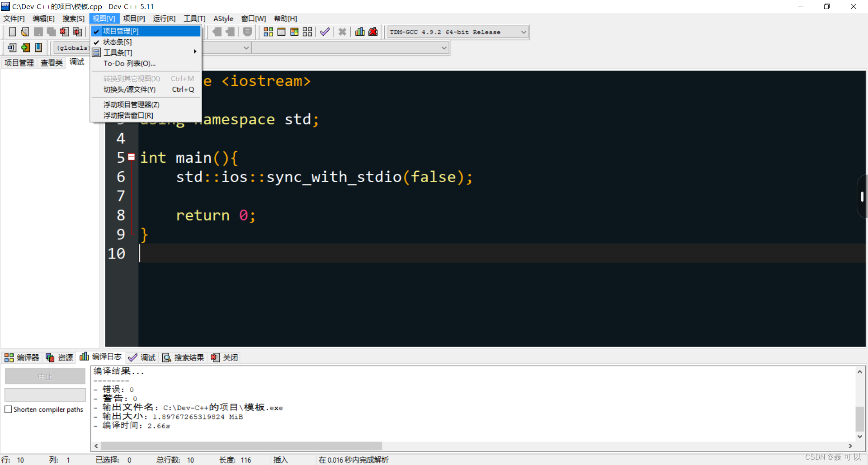This screenshot has height=465, width=868.
Task: Switch to the 编译器 tab at bottom
Action: tap(22, 357)
